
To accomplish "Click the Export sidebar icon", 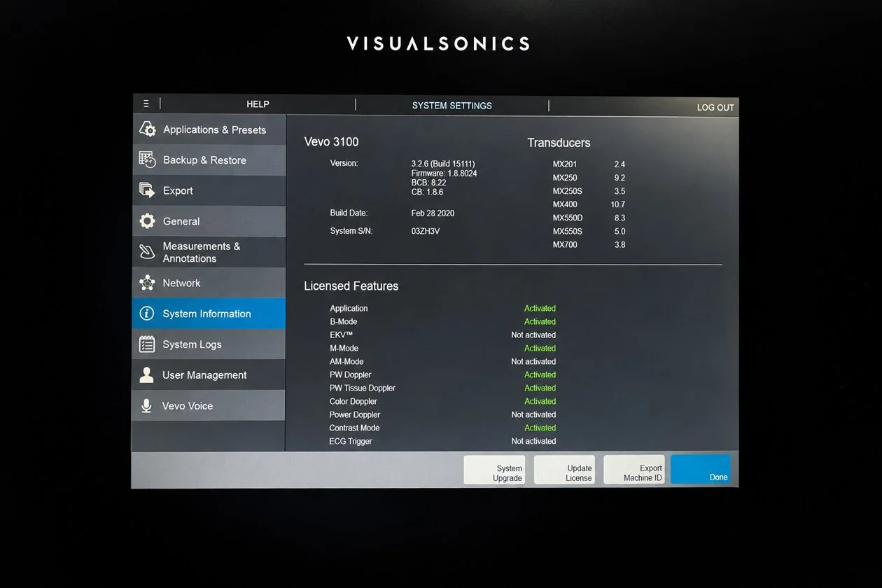I will [x=147, y=190].
